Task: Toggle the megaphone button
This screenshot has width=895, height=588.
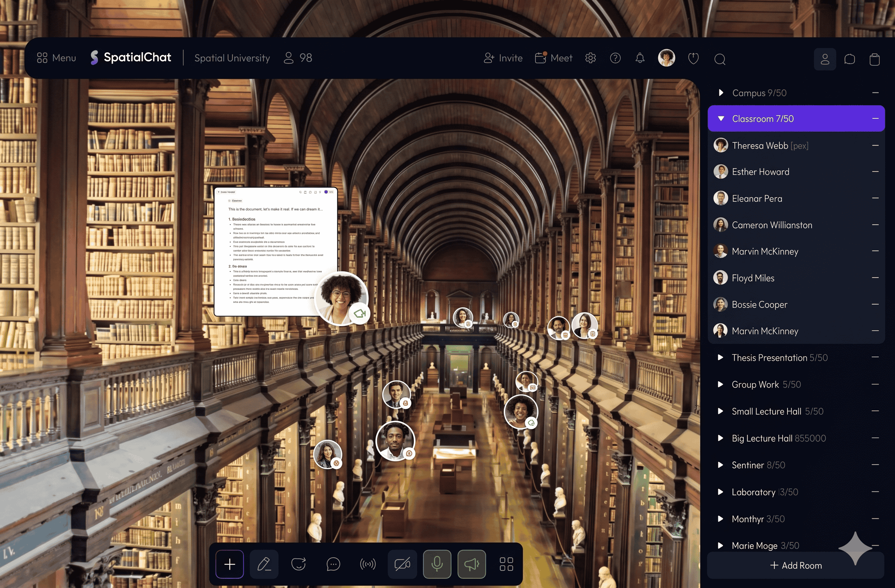Action: 472,564
